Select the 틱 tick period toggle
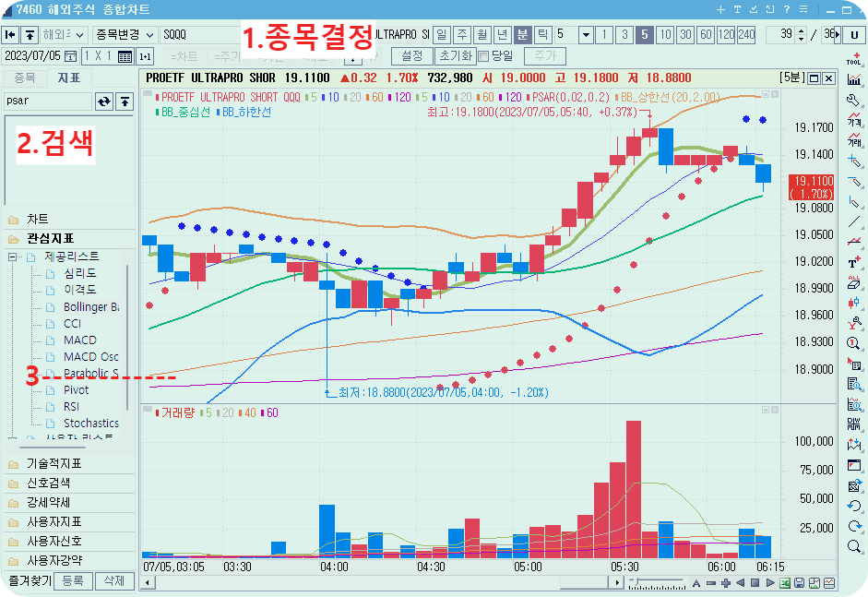Viewport: 868px width, 597px height. tap(542, 35)
